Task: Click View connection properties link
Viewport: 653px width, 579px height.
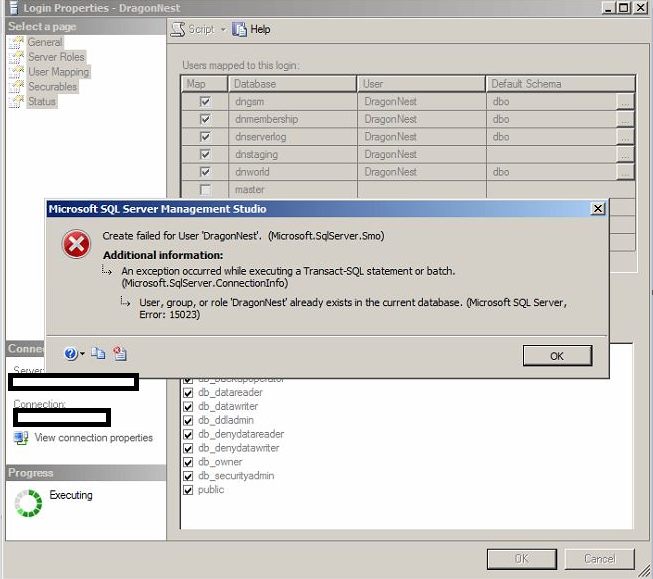Action: click(94, 438)
